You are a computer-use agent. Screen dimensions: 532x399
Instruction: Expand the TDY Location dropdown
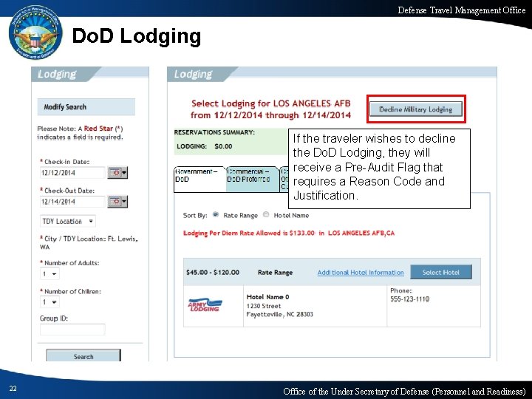click(x=67, y=221)
